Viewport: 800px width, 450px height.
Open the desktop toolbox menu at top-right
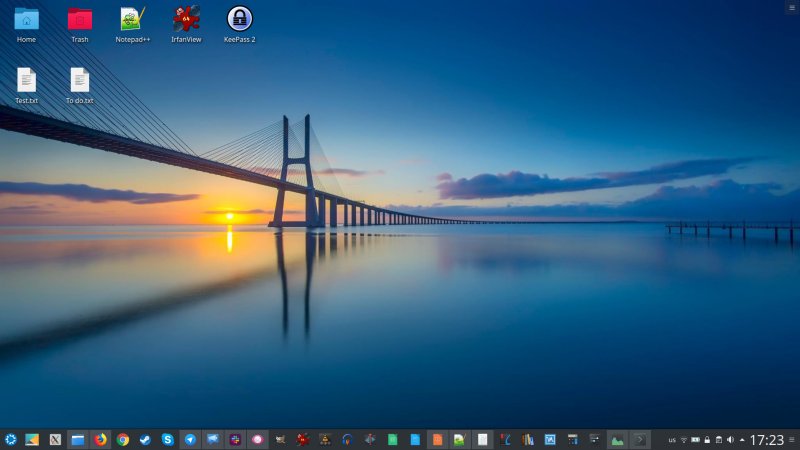coord(792,7)
